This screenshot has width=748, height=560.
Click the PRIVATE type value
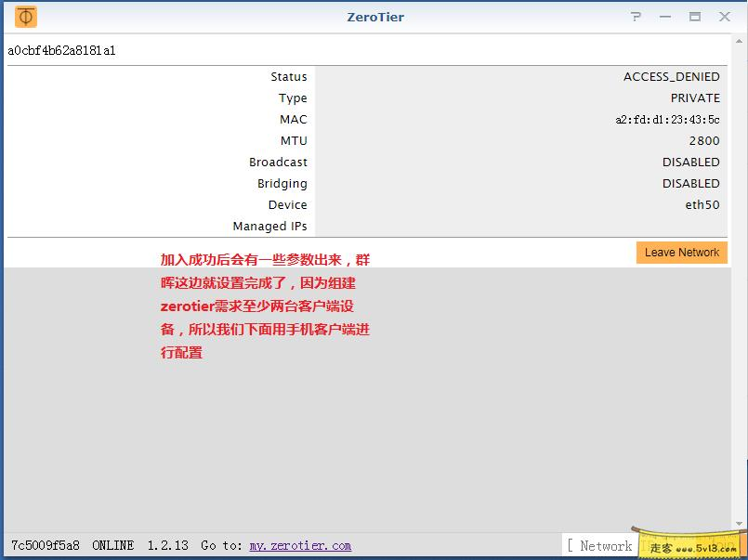[695, 98]
